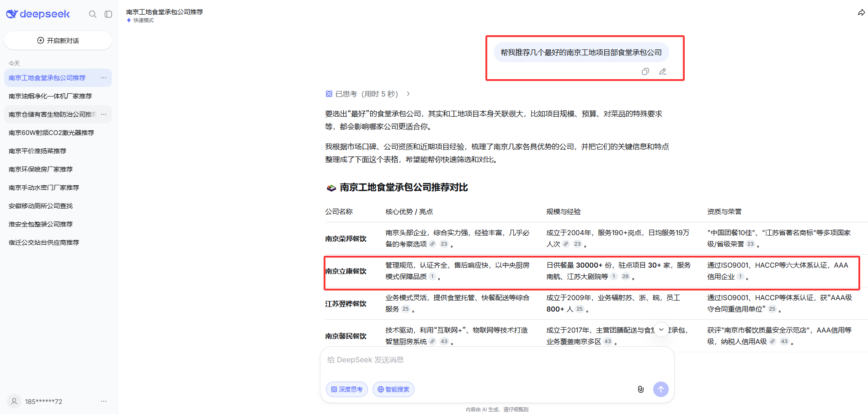Click the link icon after 备的考察选项
Image resolution: width=868 pixels, height=414 pixels.
pyautogui.click(x=432, y=244)
